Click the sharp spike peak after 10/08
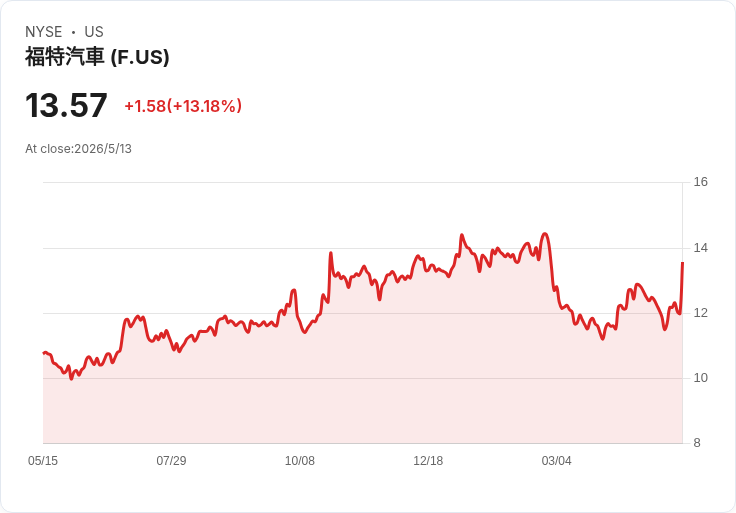This screenshot has height=513, width=736. [331, 253]
